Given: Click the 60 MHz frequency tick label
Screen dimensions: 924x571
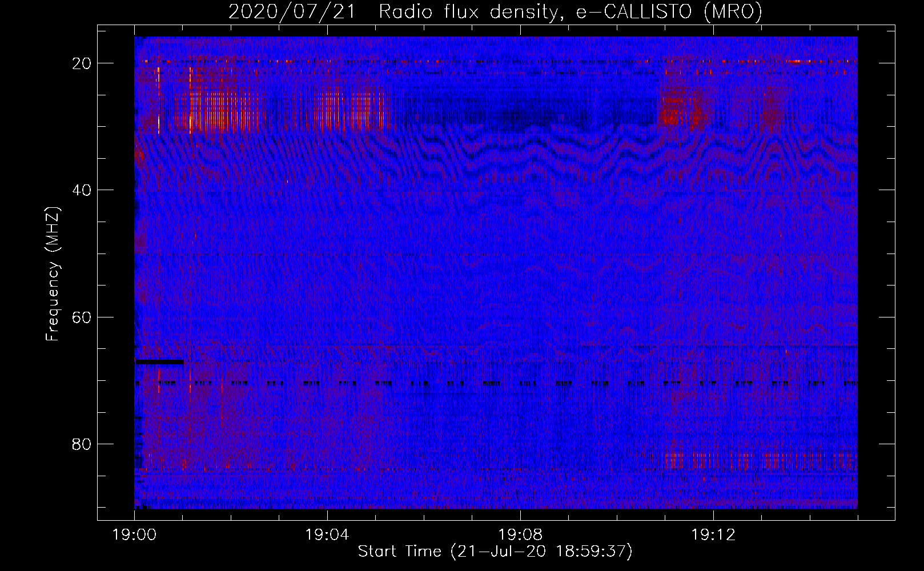Looking at the screenshot, I should [x=82, y=317].
